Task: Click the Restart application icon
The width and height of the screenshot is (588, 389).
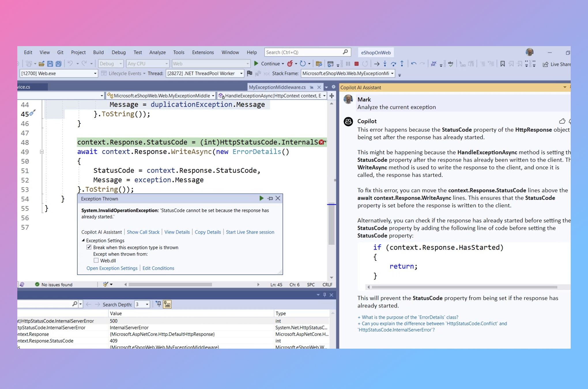Action: coord(365,63)
